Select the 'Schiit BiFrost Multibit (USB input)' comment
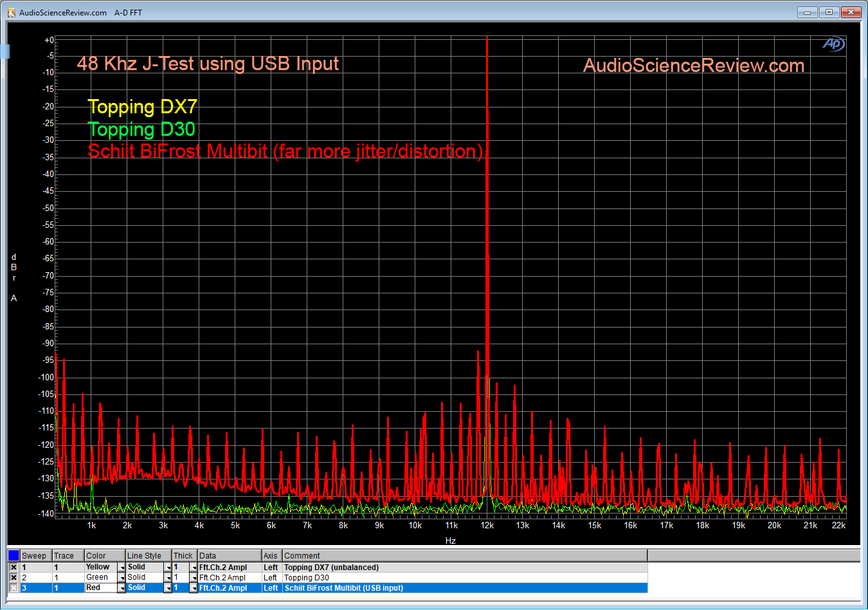 [x=465, y=588]
